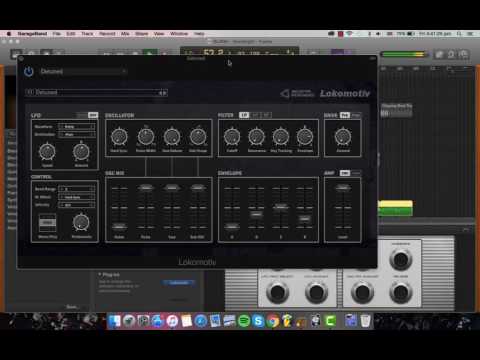Click the Record transport button
This screenshot has height=360, width=480.
pos(164,53)
